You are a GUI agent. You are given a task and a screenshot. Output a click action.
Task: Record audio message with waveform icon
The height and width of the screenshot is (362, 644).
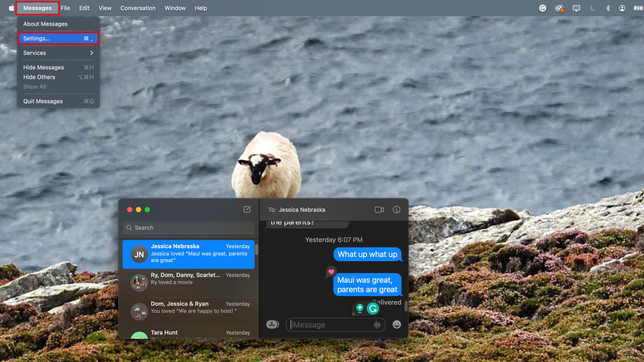pos(377,325)
